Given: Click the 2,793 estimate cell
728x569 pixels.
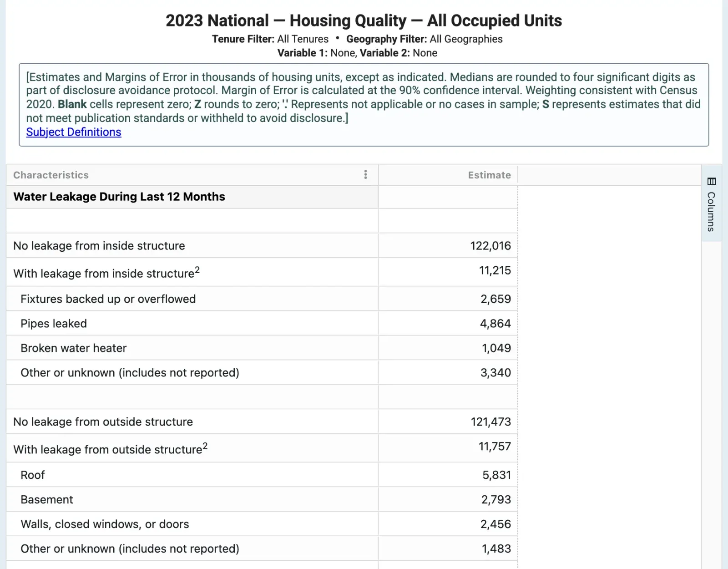Looking at the screenshot, I should click(x=448, y=500).
